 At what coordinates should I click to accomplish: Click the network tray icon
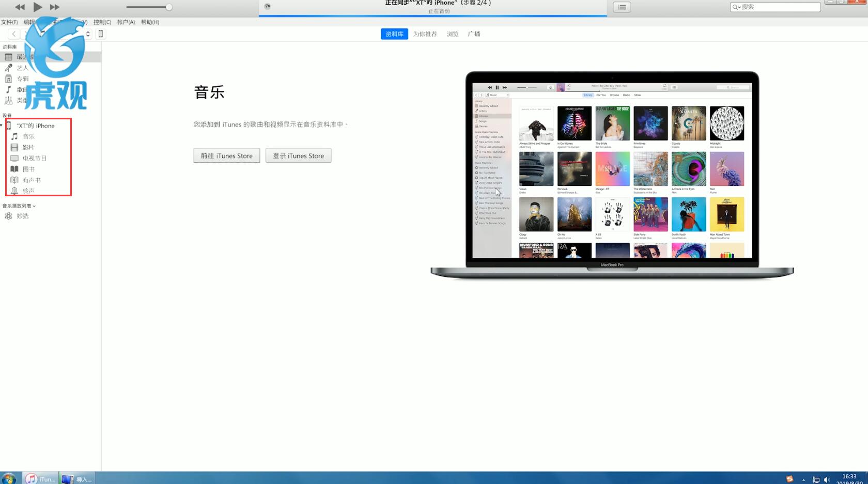pos(816,480)
